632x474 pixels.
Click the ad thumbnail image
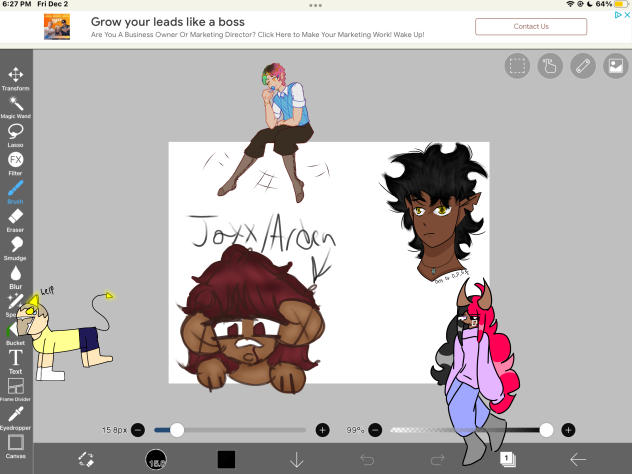point(57,27)
